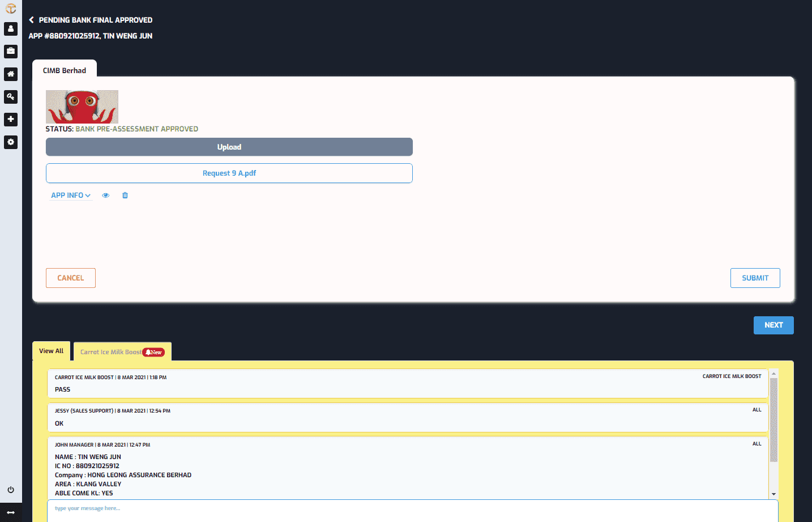Open the Request 9 A.pdf file link
This screenshot has width=812, height=522.
pyautogui.click(x=229, y=173)
